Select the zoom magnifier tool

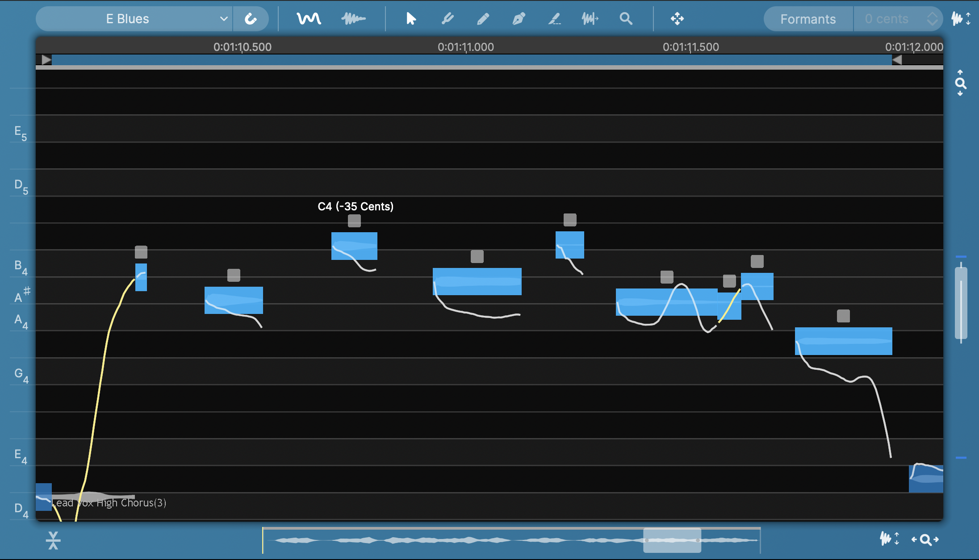[x=626, y=19]
